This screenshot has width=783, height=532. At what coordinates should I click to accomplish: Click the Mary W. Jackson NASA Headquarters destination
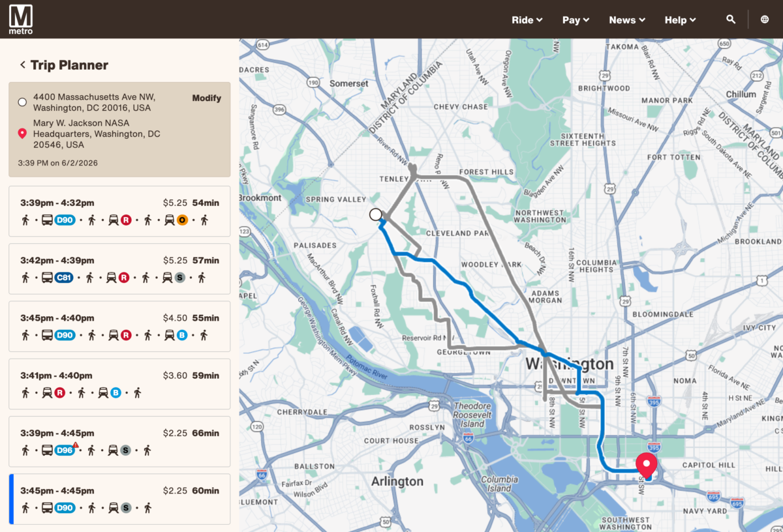point(97,134)
